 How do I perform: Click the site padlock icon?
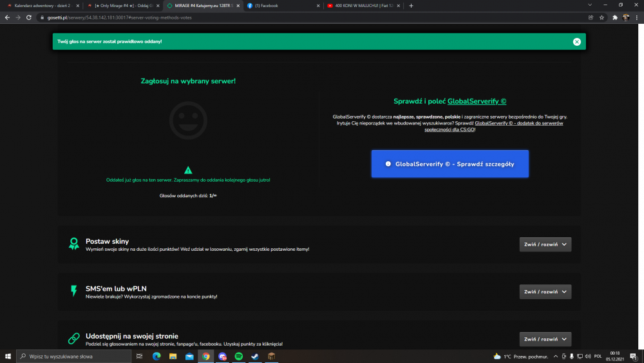click(x=42, y=17)
